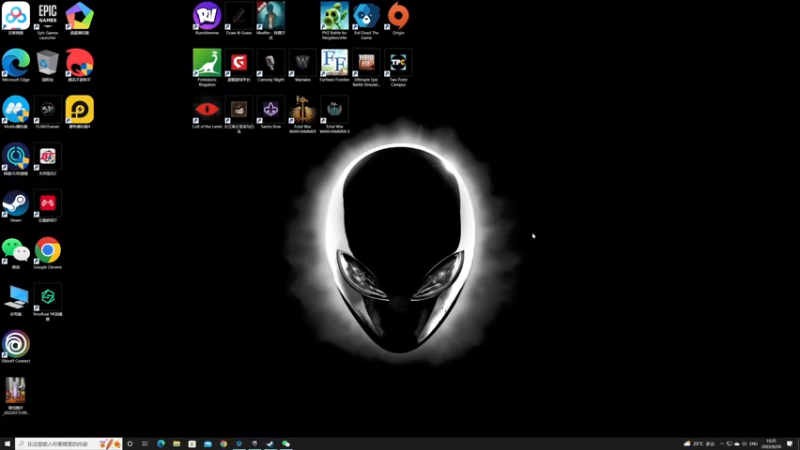Focus the taskbar search box
Viewport: 800px width, 450px height.
point(68,444)
